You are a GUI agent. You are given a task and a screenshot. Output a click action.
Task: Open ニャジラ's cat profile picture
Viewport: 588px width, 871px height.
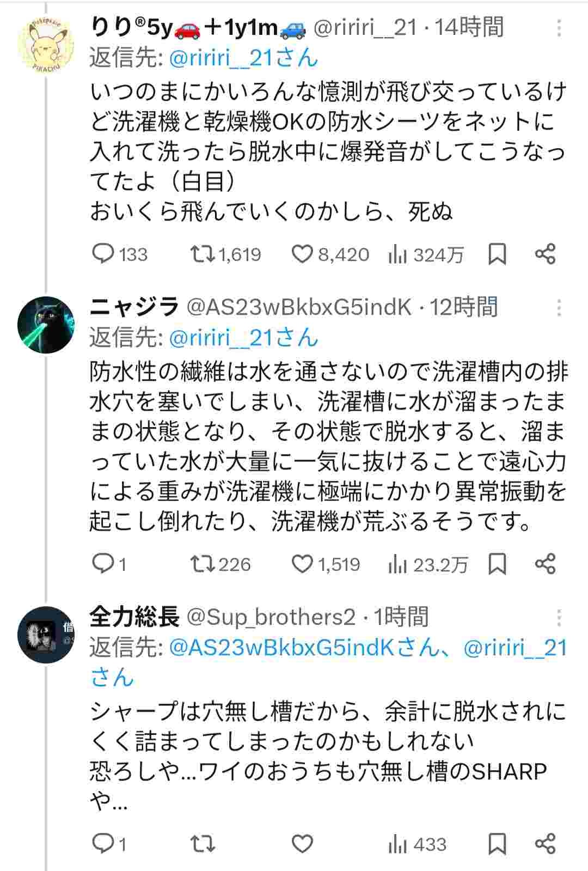[46, 325]
